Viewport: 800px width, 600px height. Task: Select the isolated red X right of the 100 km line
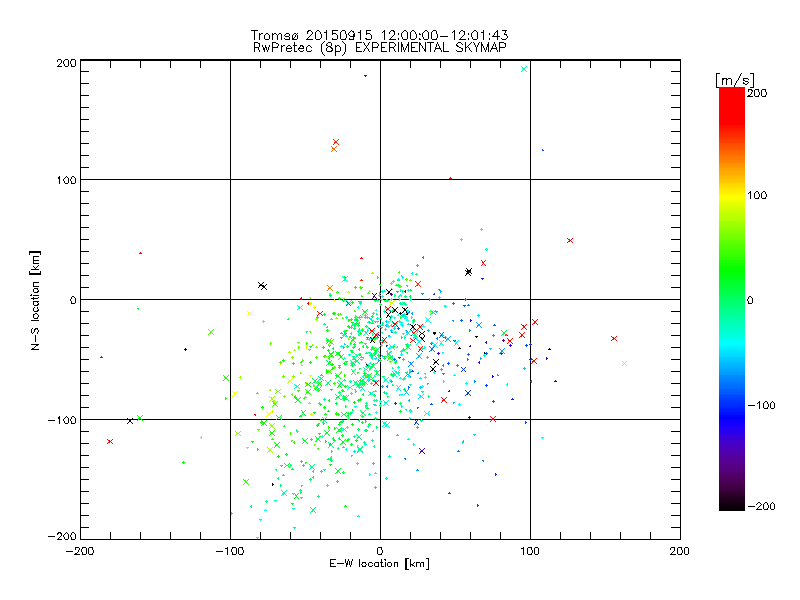570,240
